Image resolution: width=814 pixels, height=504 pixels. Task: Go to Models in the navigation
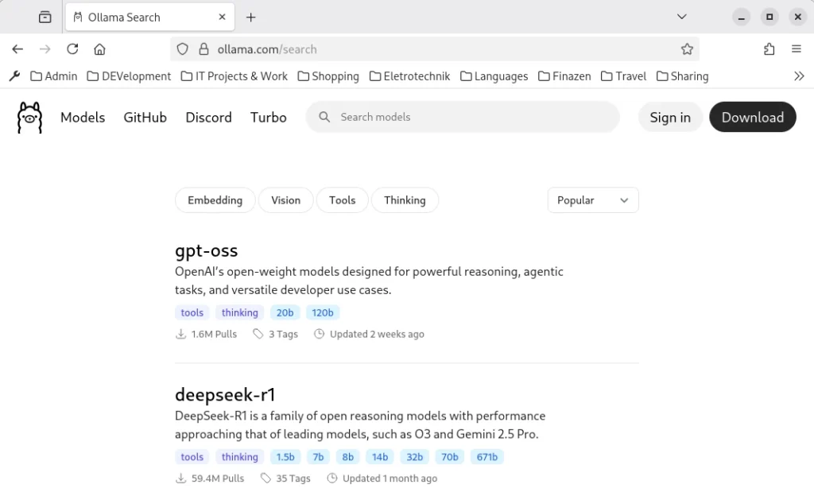83,118
